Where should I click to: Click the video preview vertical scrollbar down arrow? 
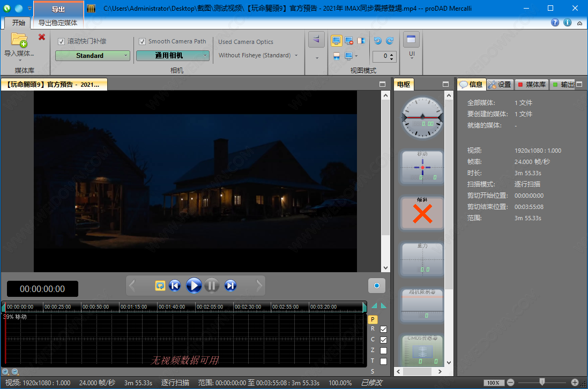click(x=385, y=268)
